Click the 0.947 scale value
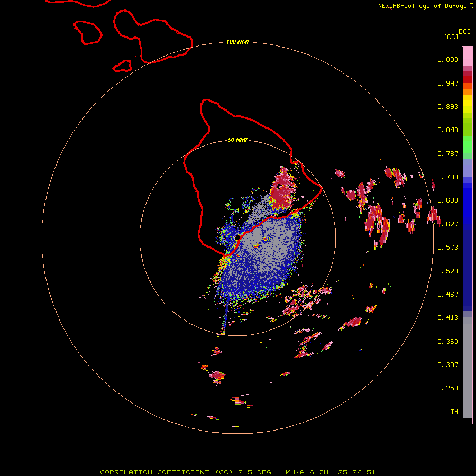The width and height of the screenshot is (476, 476). pos(448,83)
